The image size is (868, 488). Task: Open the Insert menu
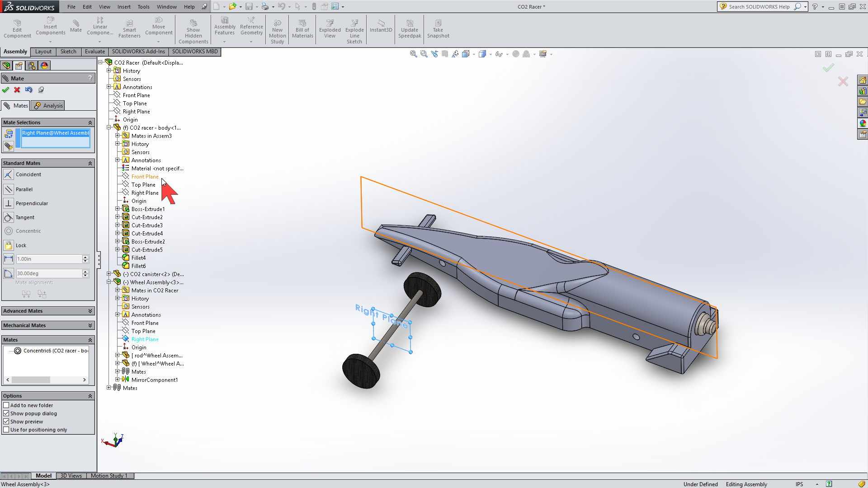124,7
